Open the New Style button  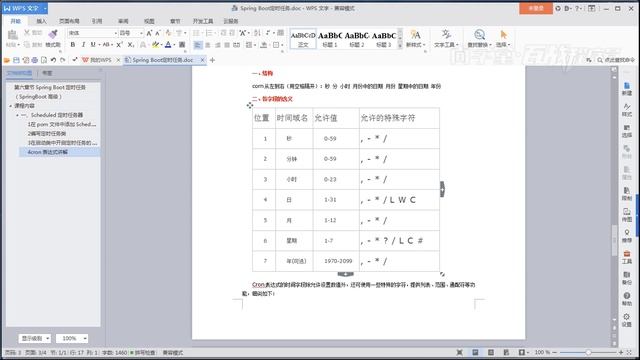415,38
